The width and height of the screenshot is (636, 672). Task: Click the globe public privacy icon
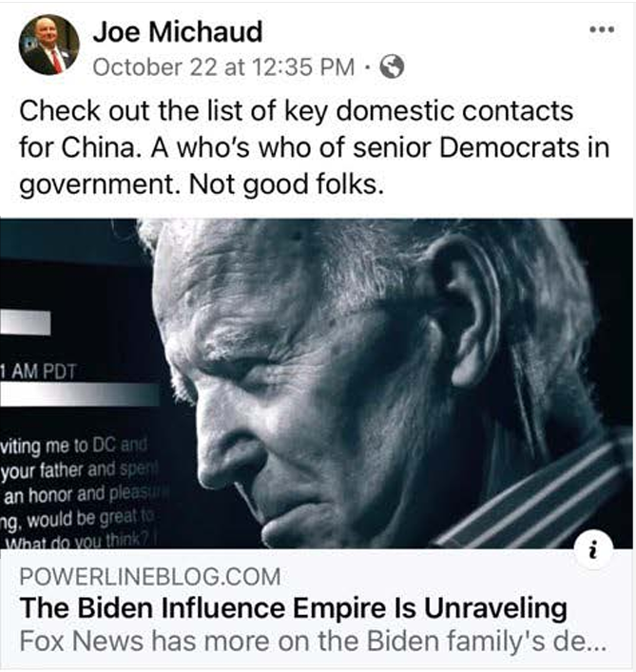(392, 67)
